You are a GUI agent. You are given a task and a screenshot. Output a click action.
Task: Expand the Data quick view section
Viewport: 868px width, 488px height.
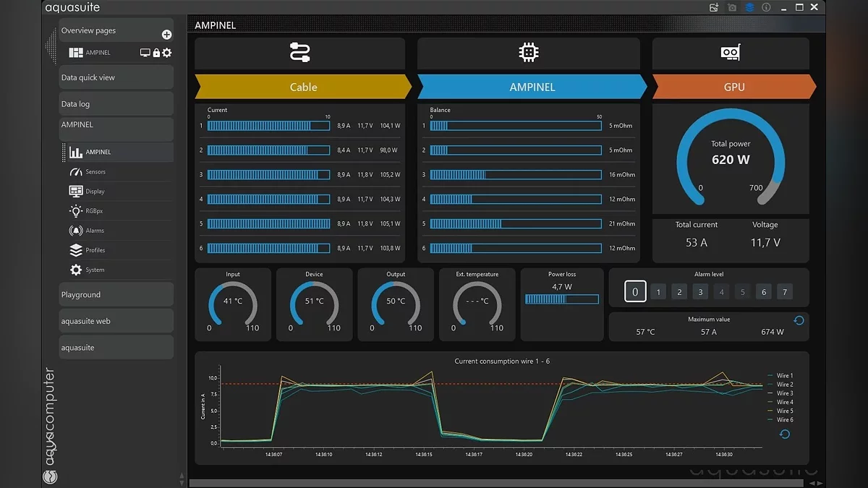pos(116,77)
